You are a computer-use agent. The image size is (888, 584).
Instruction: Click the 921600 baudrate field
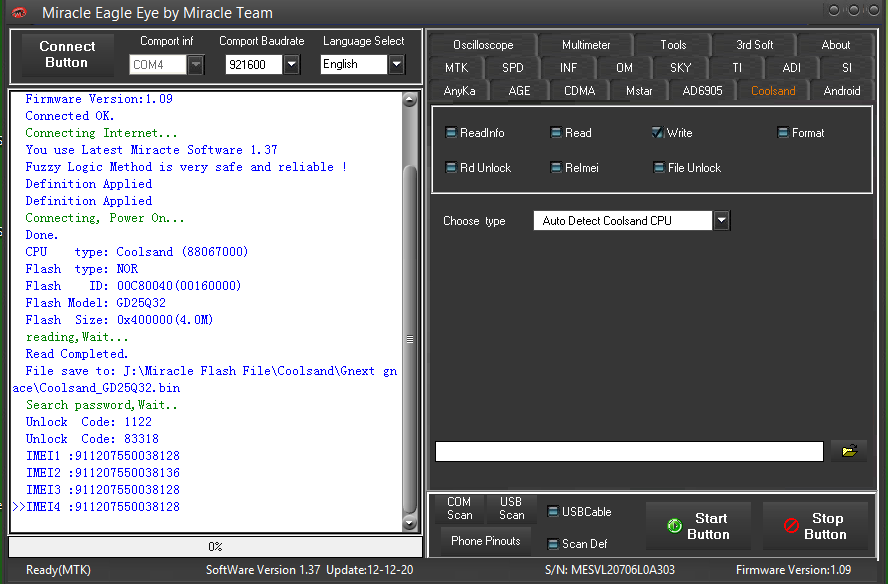pos(254,65)
